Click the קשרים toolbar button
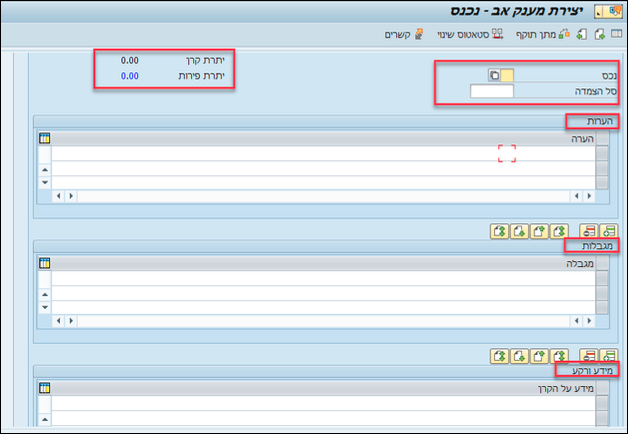Viewport: 630px width, 436px height. tap(404, 35)
